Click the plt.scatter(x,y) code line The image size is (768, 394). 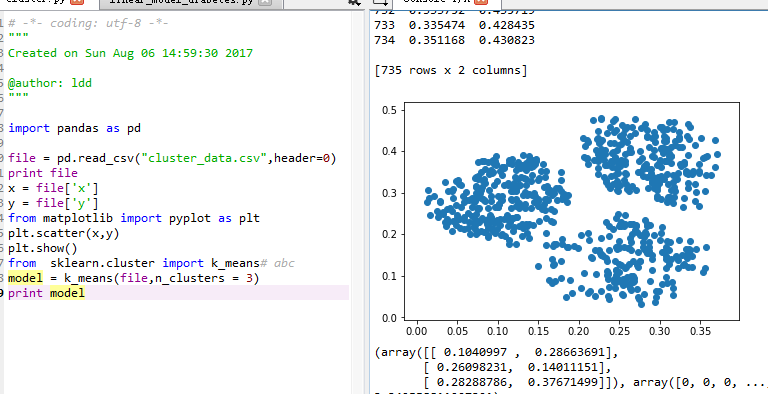(64, 233)
